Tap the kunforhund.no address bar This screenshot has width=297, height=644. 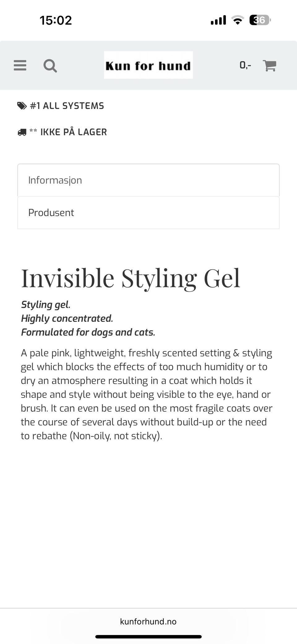coord(148,621)
